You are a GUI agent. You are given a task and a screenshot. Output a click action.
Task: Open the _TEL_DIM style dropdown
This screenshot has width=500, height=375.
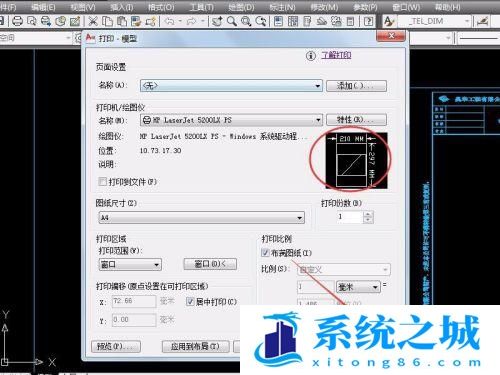pos(435,21)
